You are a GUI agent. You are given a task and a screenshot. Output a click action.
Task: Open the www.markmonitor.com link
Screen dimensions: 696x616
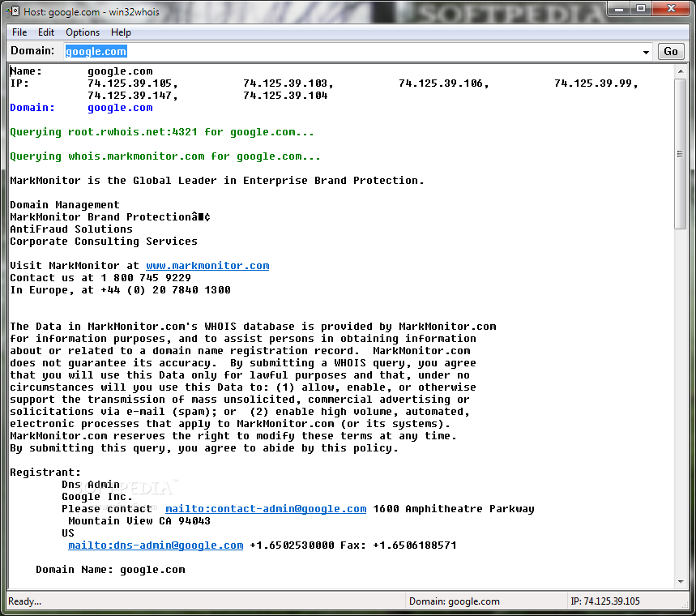pos(207,266)
